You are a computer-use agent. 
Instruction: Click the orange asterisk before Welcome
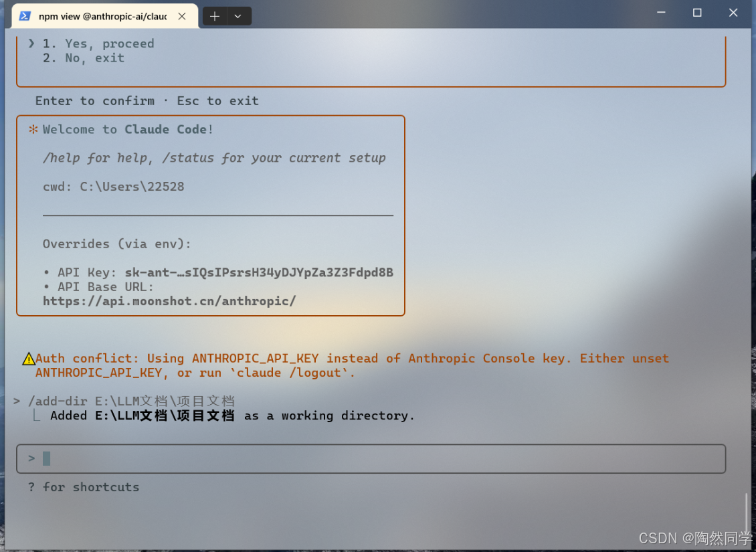point(33,129)
